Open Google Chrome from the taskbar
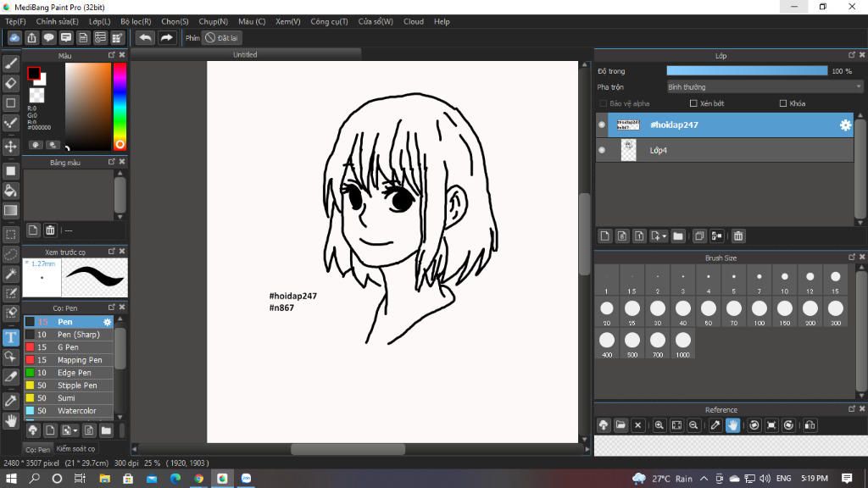 [x=198, y=478]
